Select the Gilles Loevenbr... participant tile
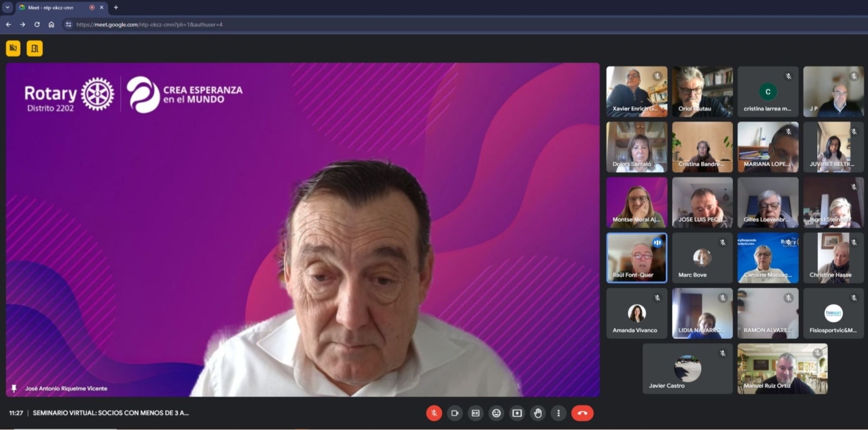Screen dimensions: 868x430 click(768, 203)
